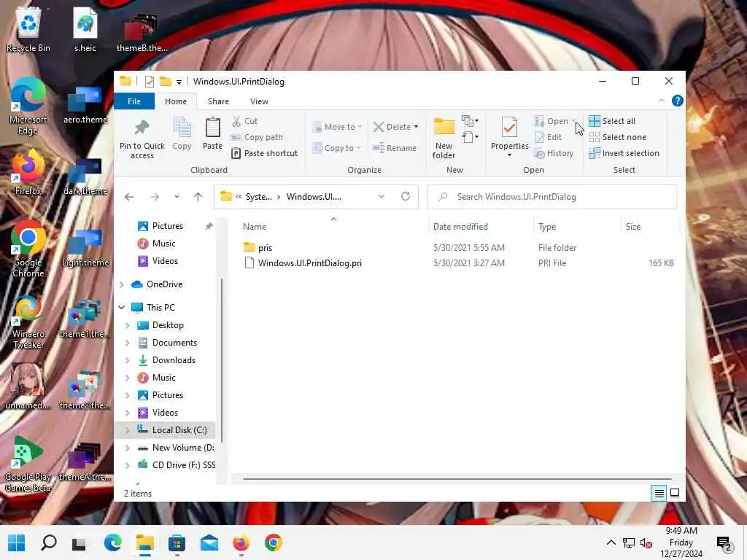Click the Properties icon
The image size is (747, 560).
tap(509, 128)
